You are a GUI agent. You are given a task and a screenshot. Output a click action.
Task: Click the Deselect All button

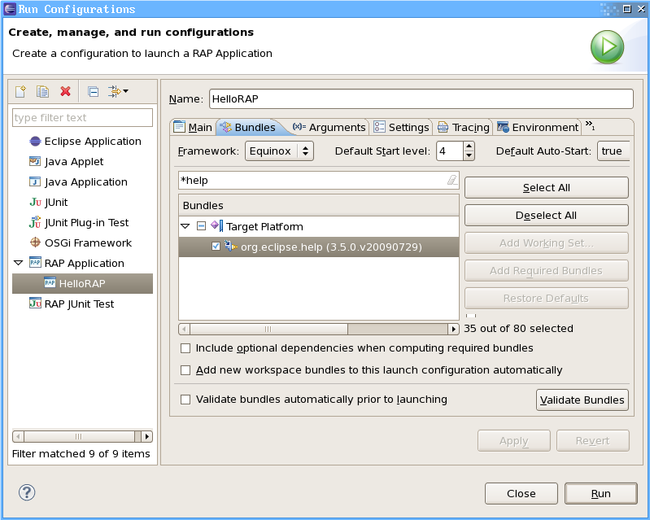(x=546, y=215)
